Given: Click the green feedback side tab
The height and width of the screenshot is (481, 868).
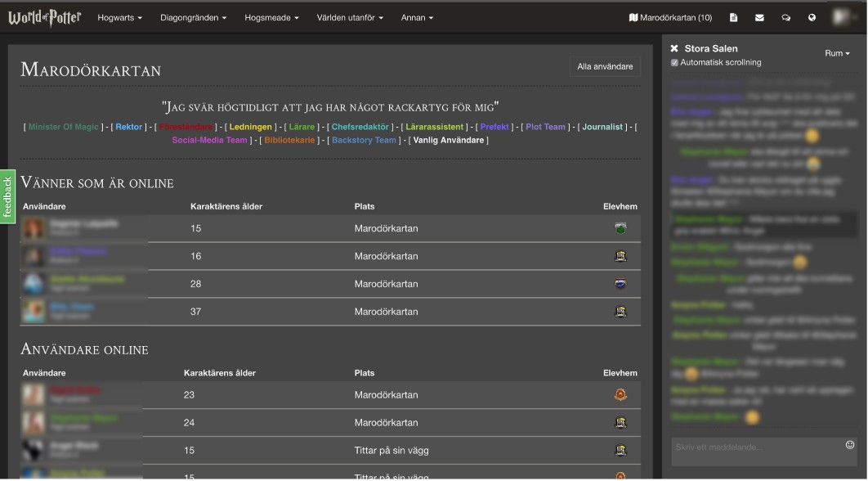Looking at the screenshot, I should (x=7, y=196).
